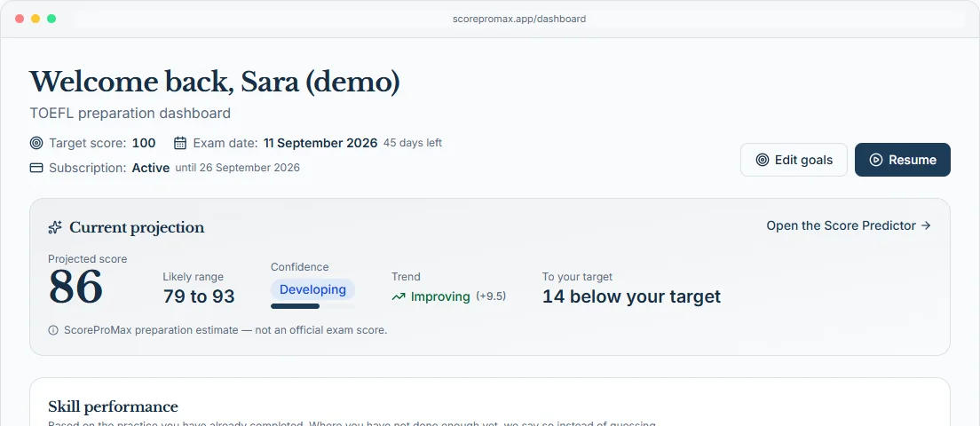Click the Active subscription status
980x426 pixels.
pos(151,168)
